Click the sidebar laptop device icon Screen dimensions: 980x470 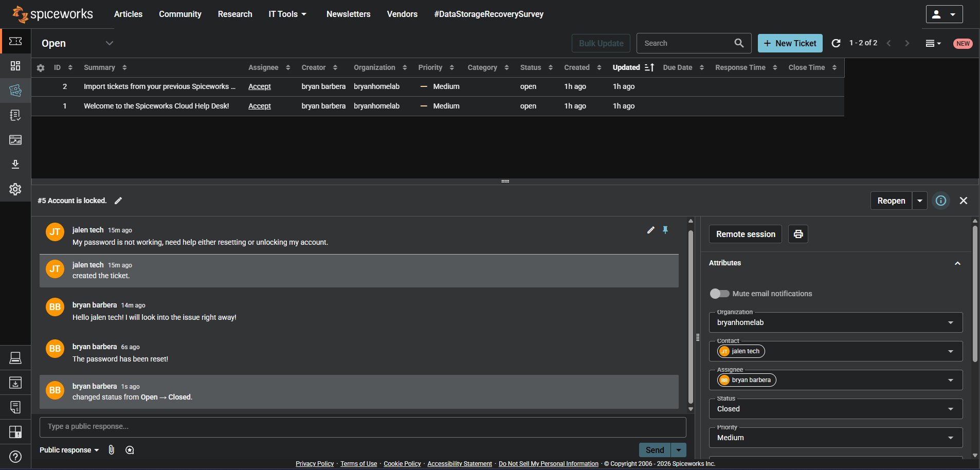point(15,358)
